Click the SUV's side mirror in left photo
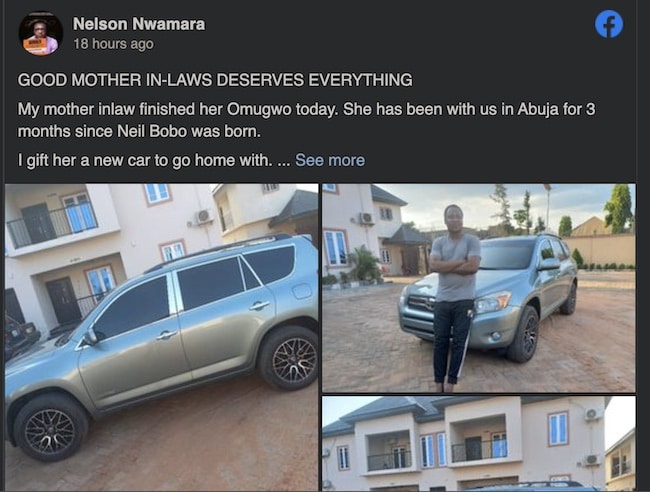 click(x=91, y=338)
